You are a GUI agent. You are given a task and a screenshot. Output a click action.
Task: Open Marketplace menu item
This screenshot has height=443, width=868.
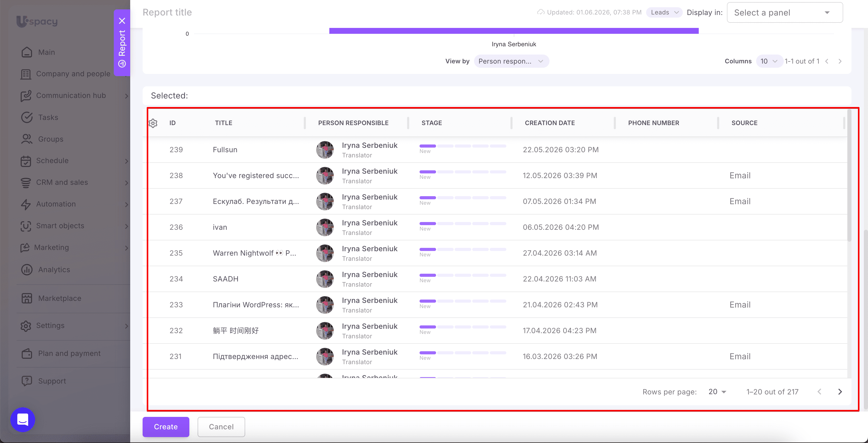click(x=60, y=298)
